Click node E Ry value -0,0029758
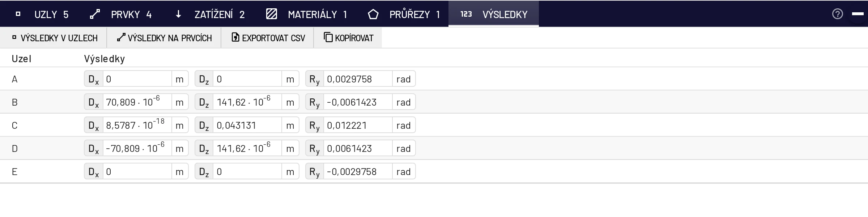The image size is (868, 217). pyautogui.click(x=358, y=171)
